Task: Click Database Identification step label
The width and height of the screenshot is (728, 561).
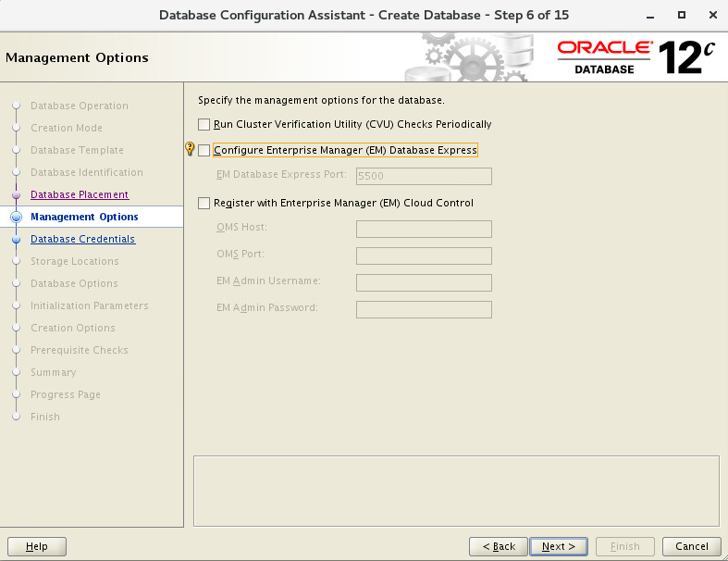Action: pyautogui.click(x=87, y=172)
